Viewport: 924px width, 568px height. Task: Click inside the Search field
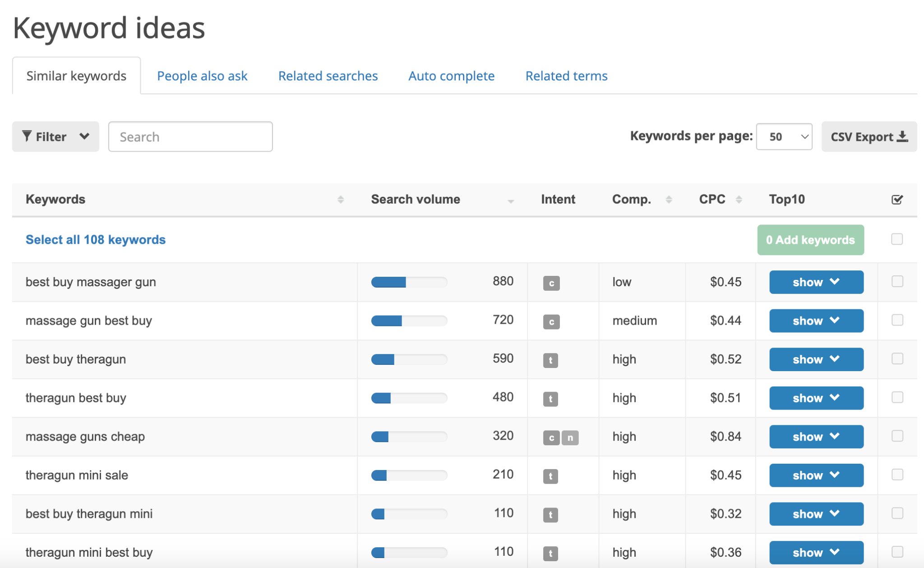coord(189,136)
